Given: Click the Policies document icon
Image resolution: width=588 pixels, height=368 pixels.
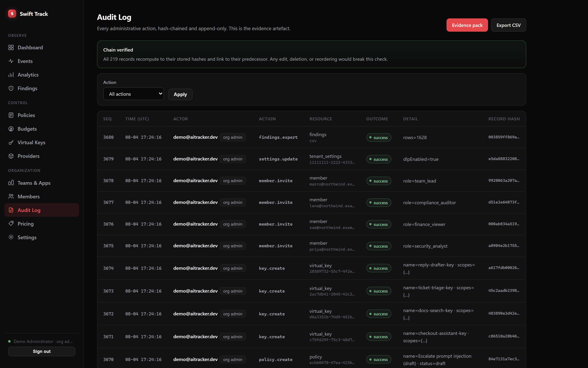Looking at the screenshot, I should click(x=11, y=115).
